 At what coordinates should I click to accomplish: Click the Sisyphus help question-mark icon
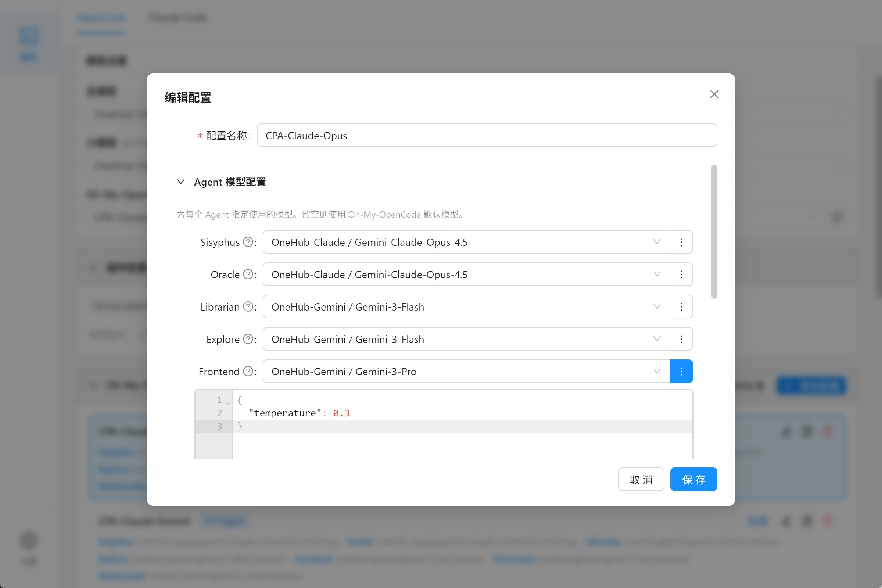[x=248, y=242]
